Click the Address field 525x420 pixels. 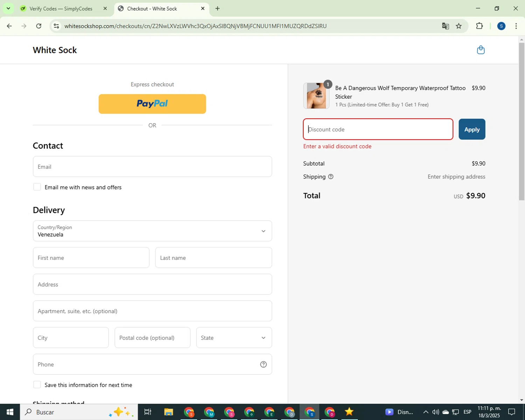(x=152, y=284)
